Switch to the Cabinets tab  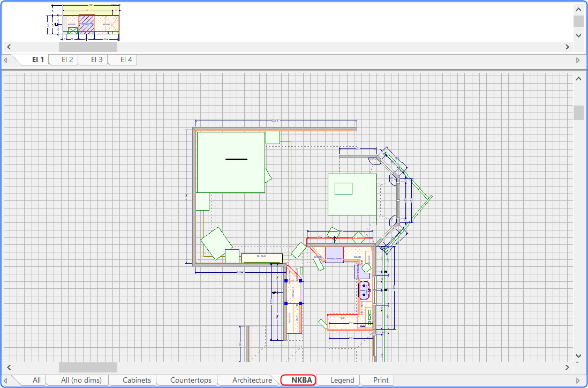pyautogui.click(x=137, y=380)
